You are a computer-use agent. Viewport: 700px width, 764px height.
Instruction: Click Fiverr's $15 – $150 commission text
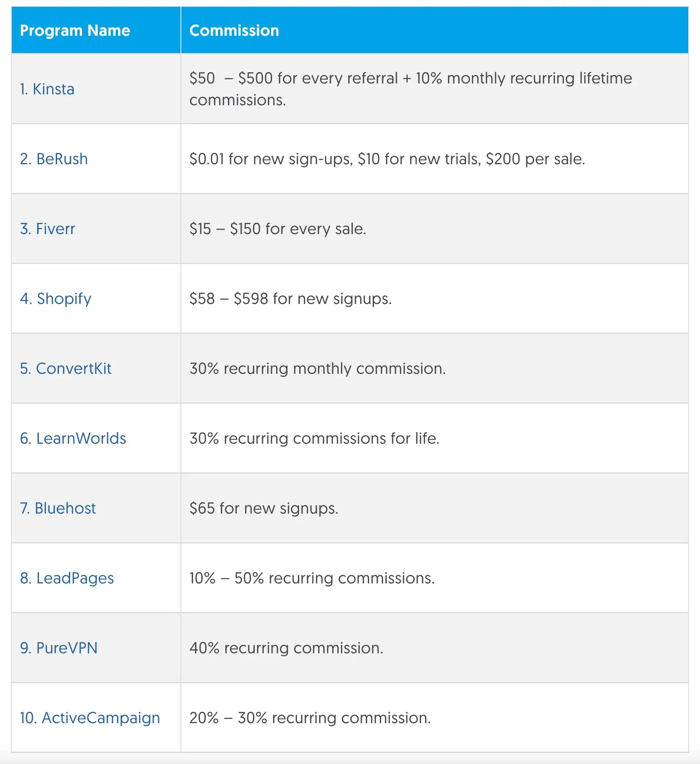click(x=278, y=229)
